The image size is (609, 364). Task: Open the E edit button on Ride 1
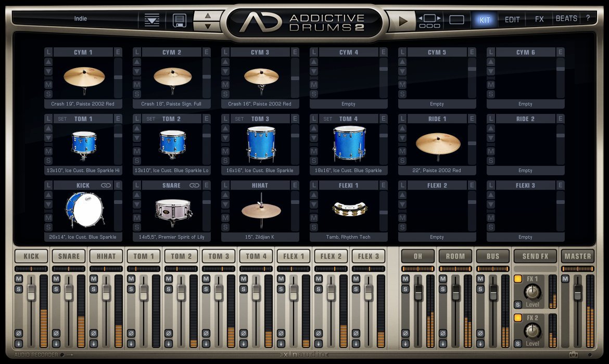click(x=472, y=119)
